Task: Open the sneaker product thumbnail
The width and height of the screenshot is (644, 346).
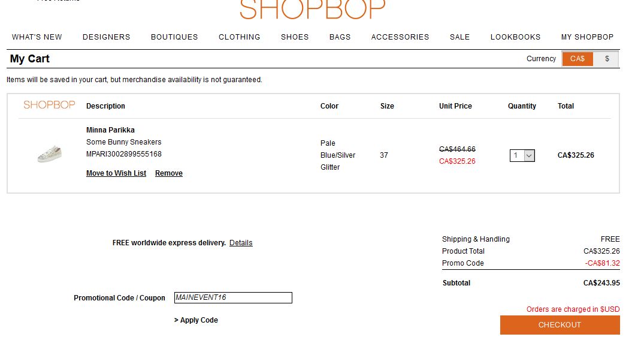Action: coord(50,154)
